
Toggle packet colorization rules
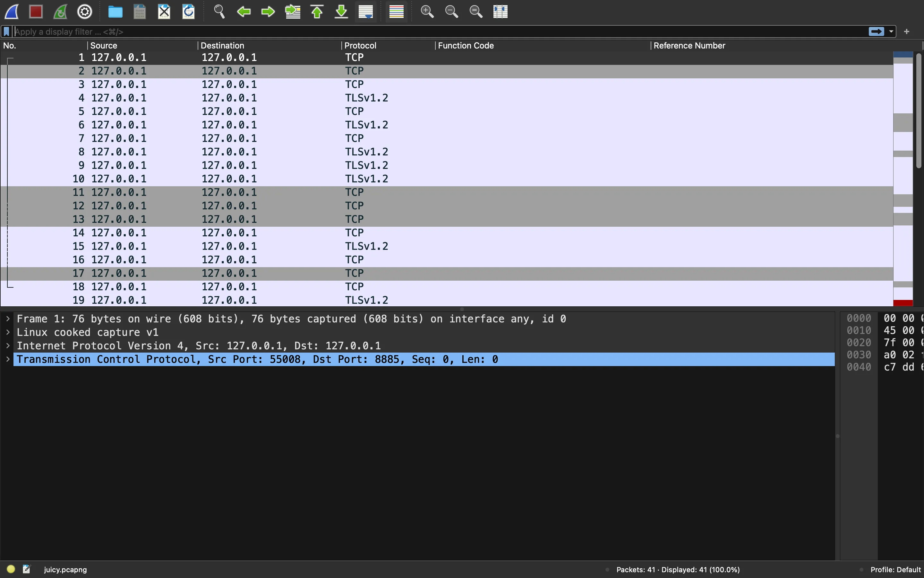(x=396, y=12)
